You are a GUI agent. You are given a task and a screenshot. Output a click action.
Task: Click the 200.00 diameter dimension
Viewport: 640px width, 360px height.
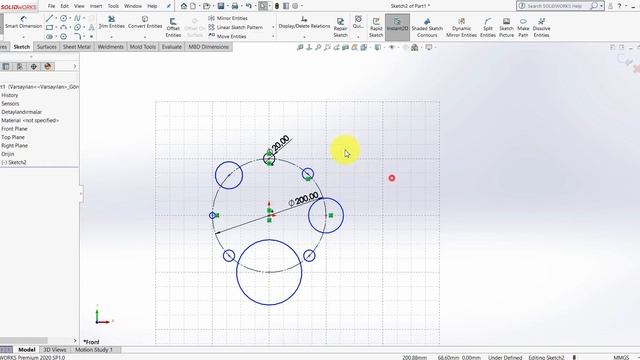304,199
